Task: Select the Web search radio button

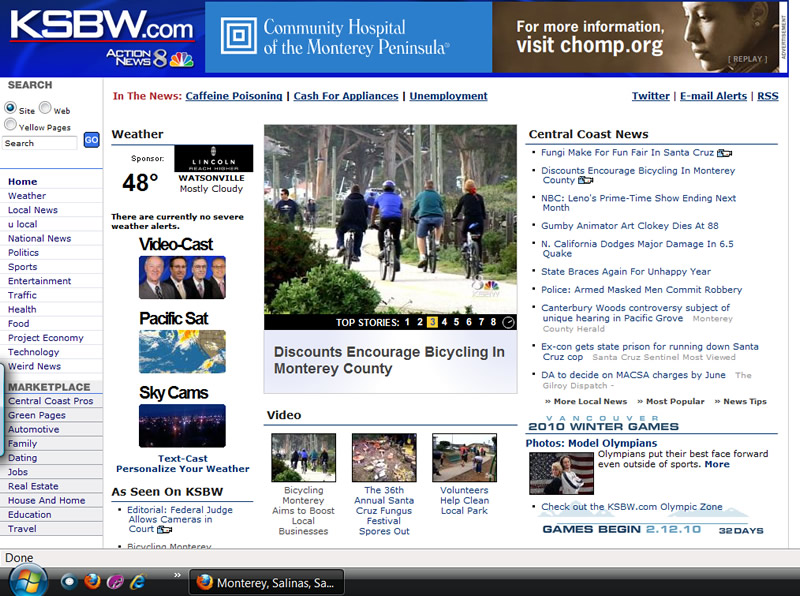Action: tap(45, 109)
